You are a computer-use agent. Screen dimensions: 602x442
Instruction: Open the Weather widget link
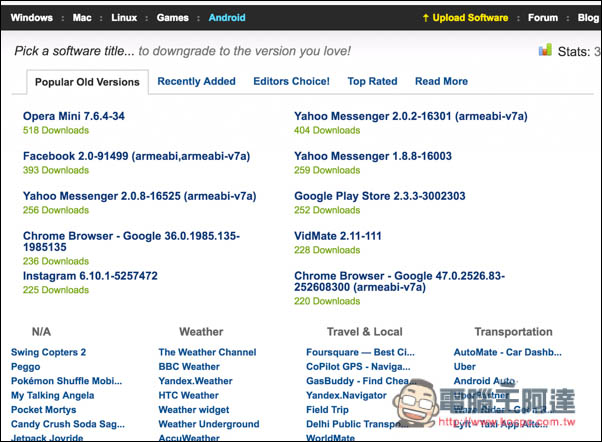coord(194,410)
